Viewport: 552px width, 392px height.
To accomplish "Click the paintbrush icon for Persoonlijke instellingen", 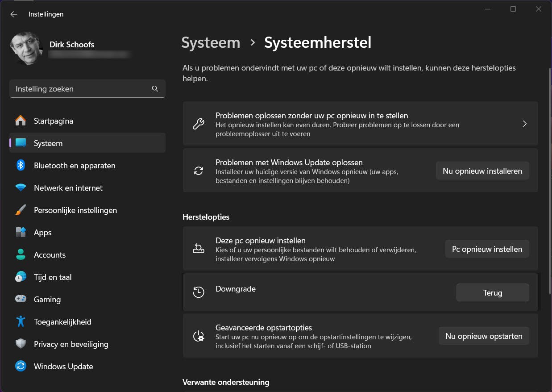I will pyautogui.click(x=21, y=210).
